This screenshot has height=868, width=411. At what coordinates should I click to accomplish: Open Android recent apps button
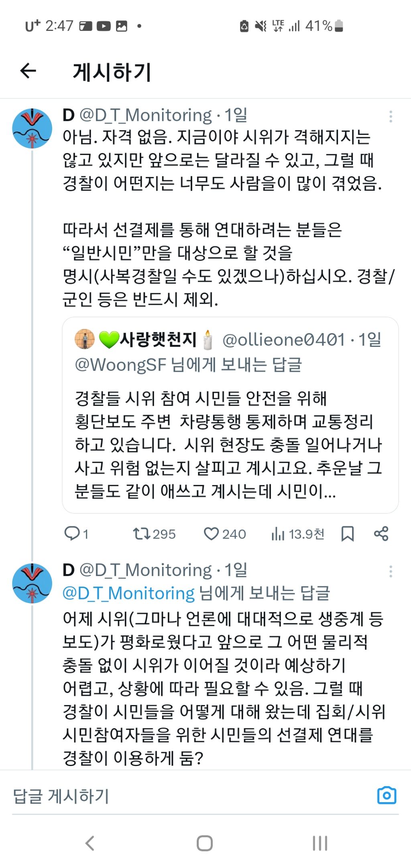[x=320, y=843]
